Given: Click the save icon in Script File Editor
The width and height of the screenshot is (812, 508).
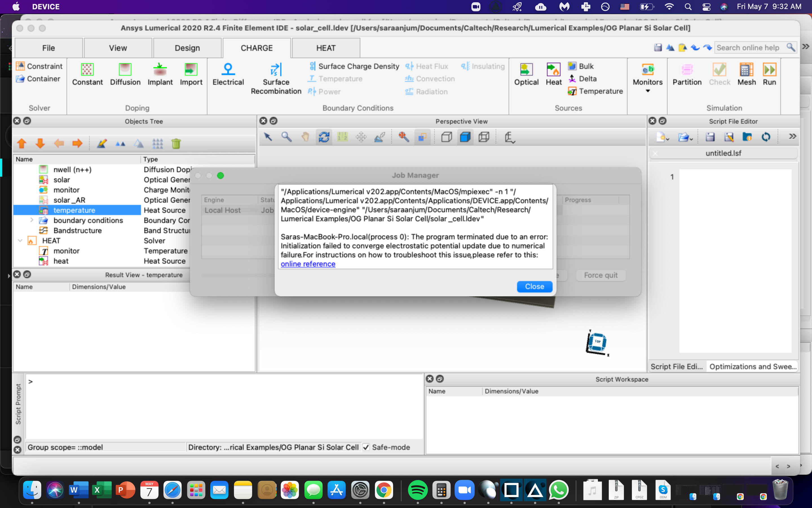Looking at the screenshot, I should (x=710, y=137).
